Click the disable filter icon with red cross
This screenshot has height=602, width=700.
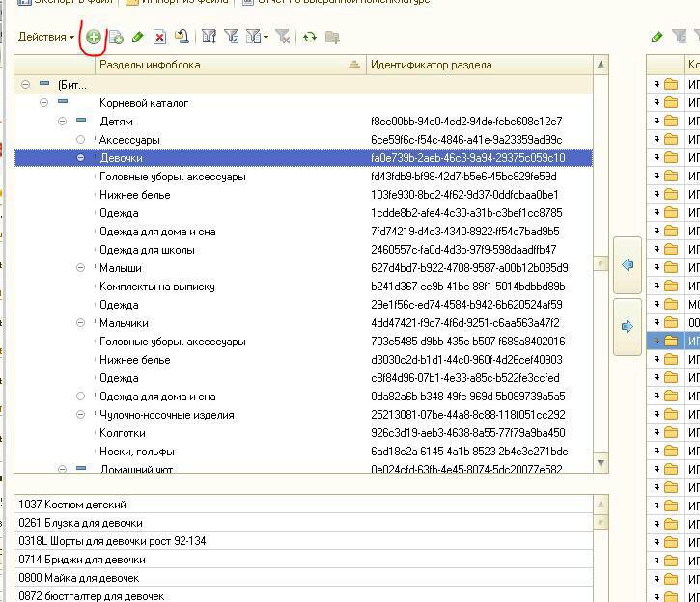[282, 37]
